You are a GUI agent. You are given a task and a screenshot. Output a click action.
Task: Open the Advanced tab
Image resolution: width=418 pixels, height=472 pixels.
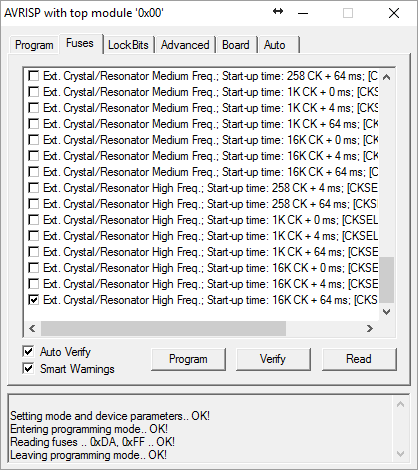coord(185,45)
